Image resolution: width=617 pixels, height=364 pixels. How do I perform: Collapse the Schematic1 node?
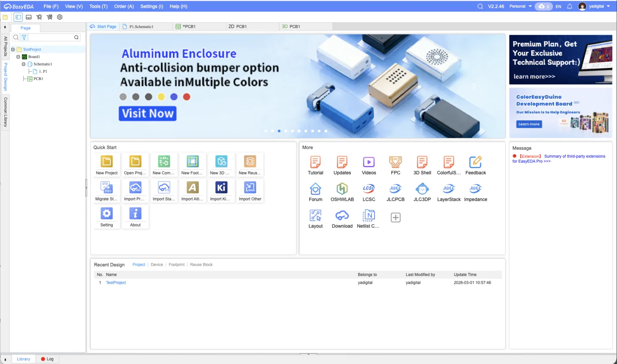tap(24, 64)
